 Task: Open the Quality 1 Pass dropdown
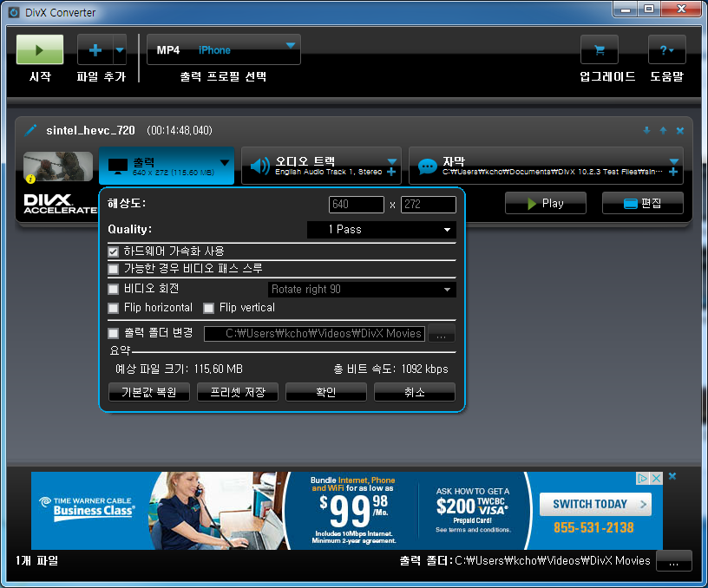click(x=382, y=229)
